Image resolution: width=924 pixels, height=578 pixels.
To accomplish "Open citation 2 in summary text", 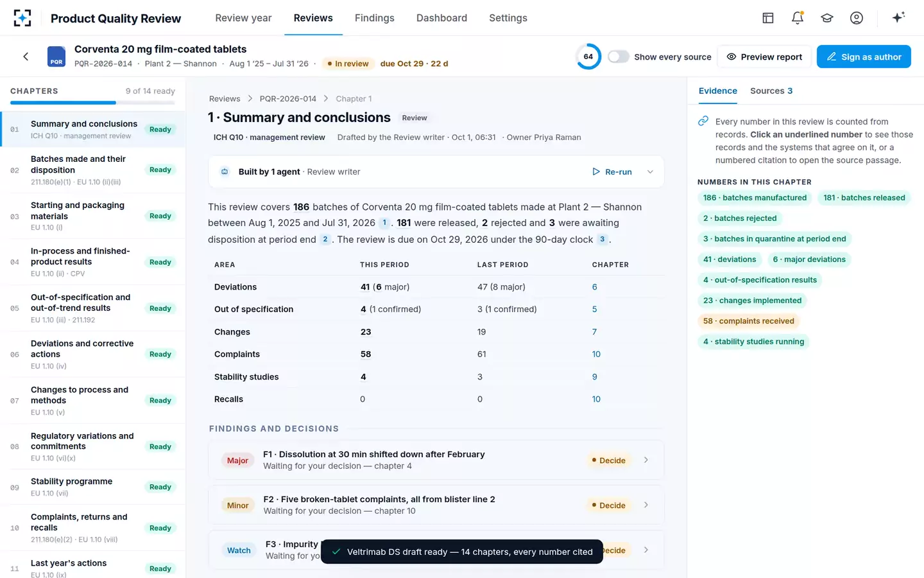I will click(x=325, y=240).
